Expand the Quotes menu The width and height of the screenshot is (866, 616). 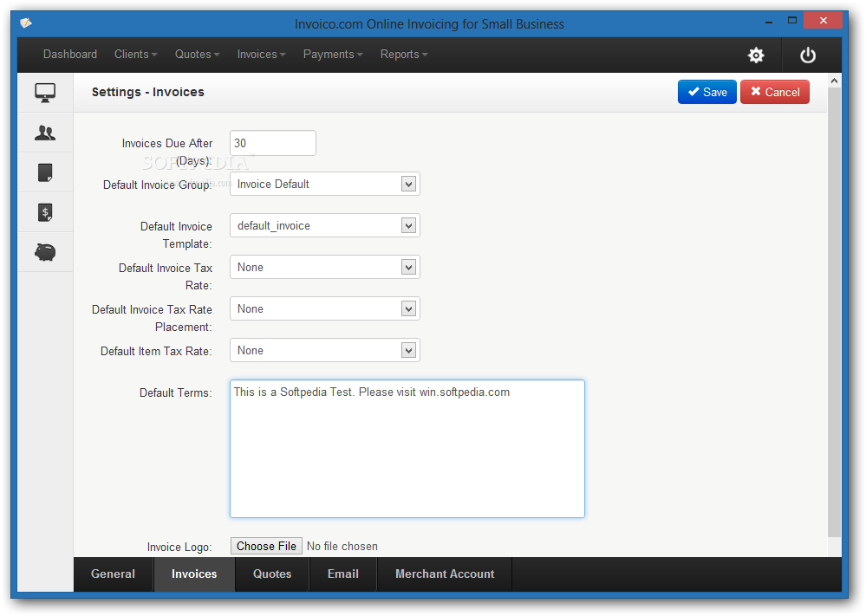click(x=197, y=54)
